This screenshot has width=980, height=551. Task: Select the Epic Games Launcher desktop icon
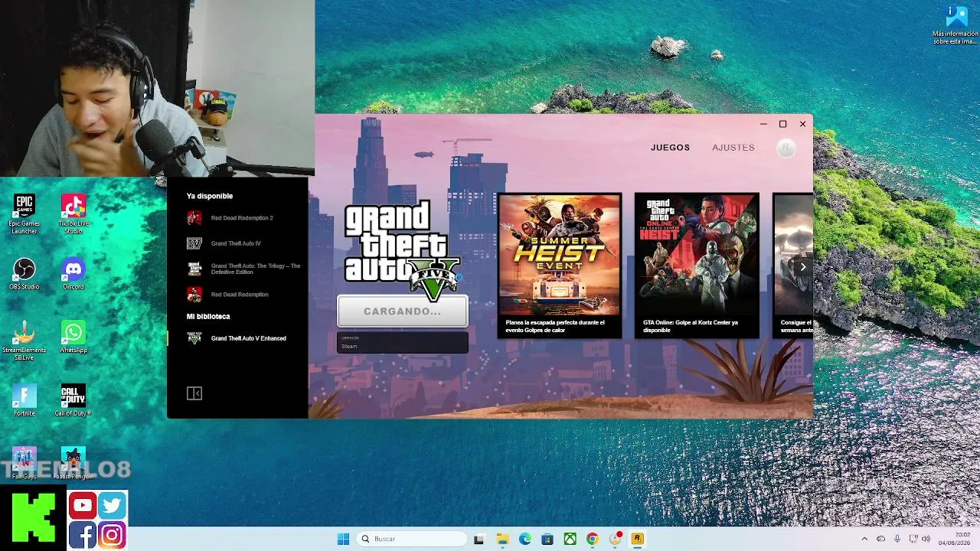(x=24, y=214)
